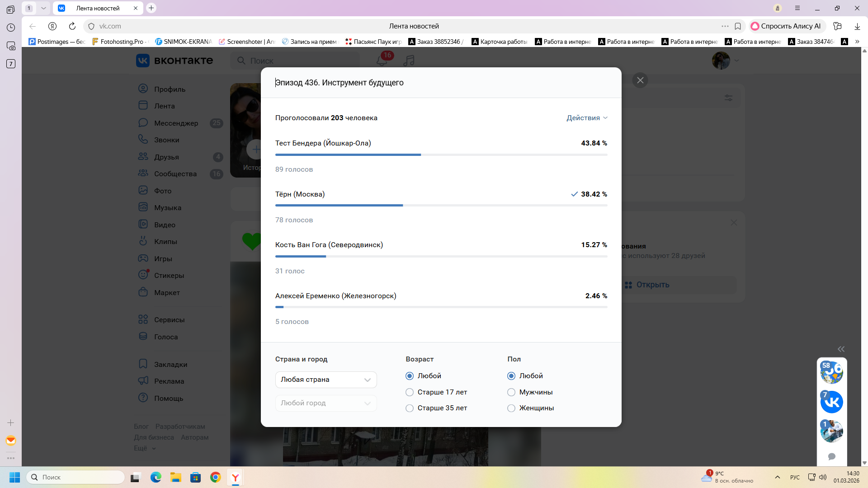Expand the Любой город dropdown
The width and height of the screenshot is (868, 488).
coord(326,403)
